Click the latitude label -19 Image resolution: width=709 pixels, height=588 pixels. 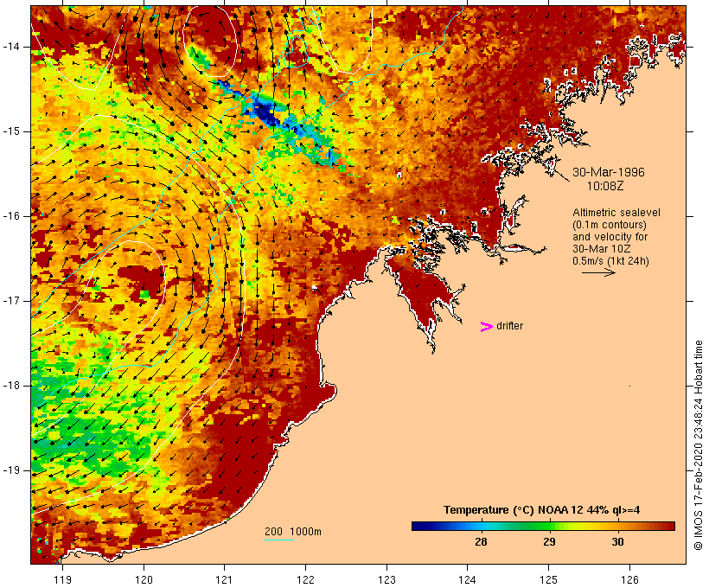pos(11,470)
